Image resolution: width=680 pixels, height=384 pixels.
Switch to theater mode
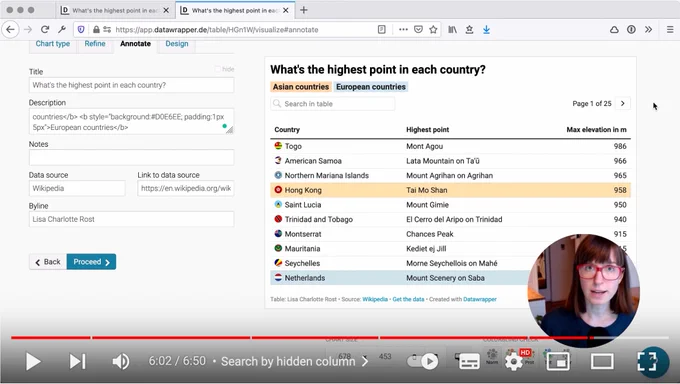(602, 361)
